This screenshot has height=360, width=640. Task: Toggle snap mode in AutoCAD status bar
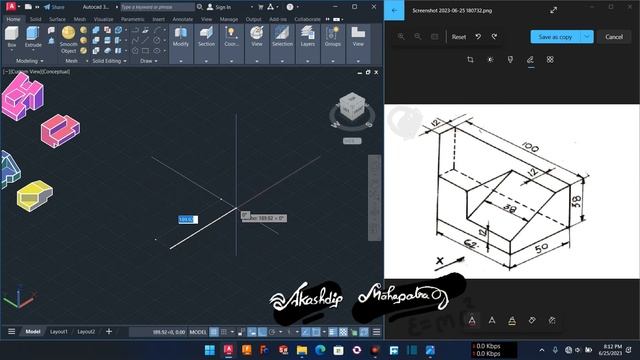tap(224, 332)
